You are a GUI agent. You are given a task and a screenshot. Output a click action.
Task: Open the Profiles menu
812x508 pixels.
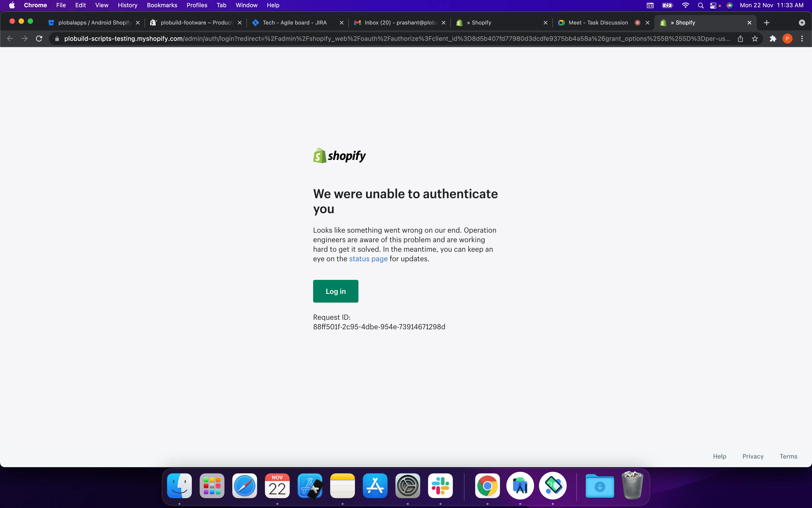click(197, 5)
